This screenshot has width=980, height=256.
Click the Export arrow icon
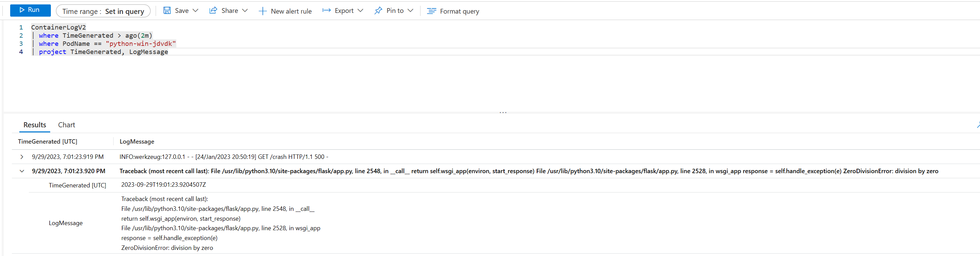327,11
